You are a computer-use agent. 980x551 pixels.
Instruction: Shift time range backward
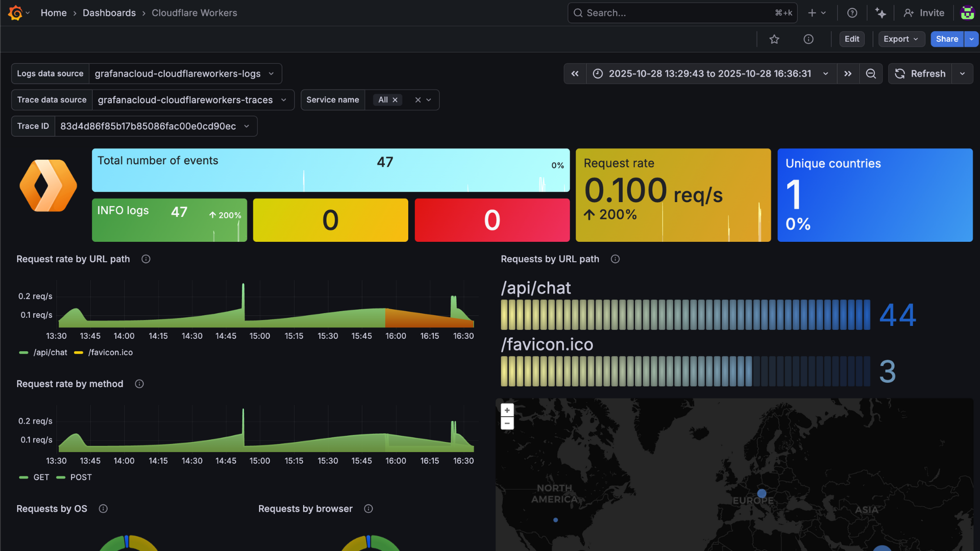tap(575, 74)
